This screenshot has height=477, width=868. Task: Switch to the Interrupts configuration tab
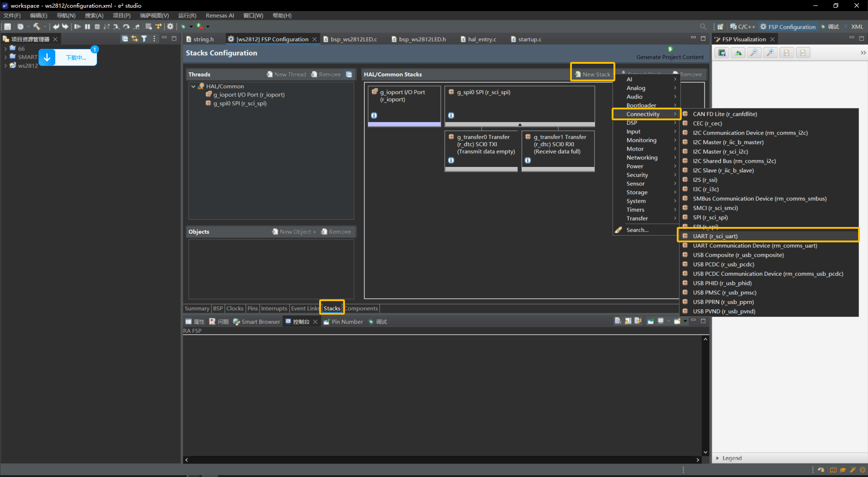pos(274,308)
